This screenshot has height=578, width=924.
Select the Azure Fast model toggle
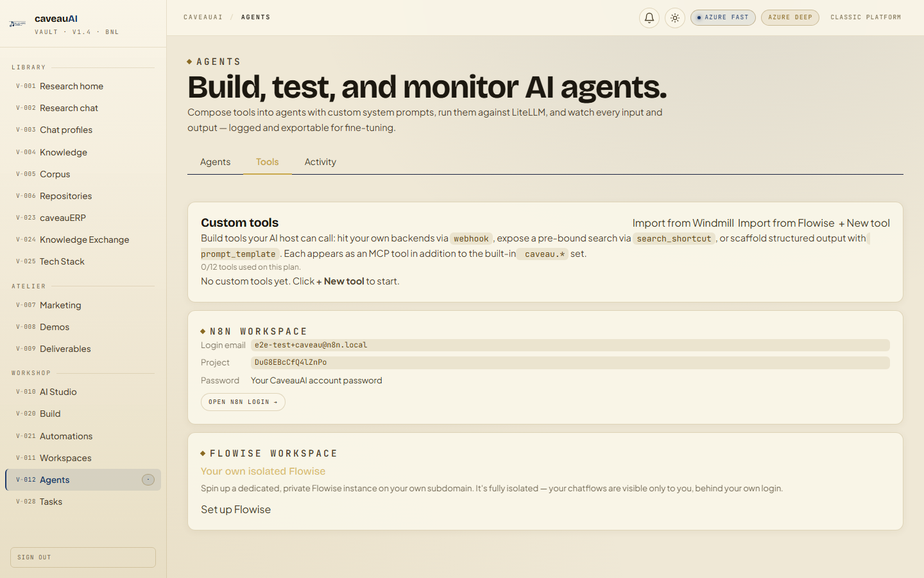[723, 17]
